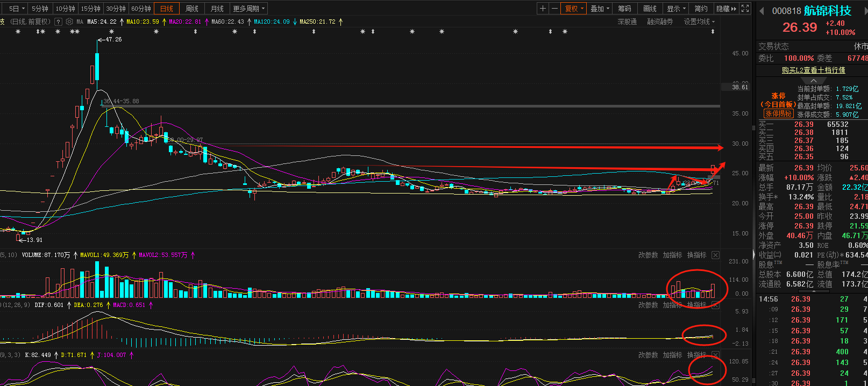Click 加指标 in the VOLUME panel
Image resolution: width=868 pixels, height=386 pixels.
(672, 255)
